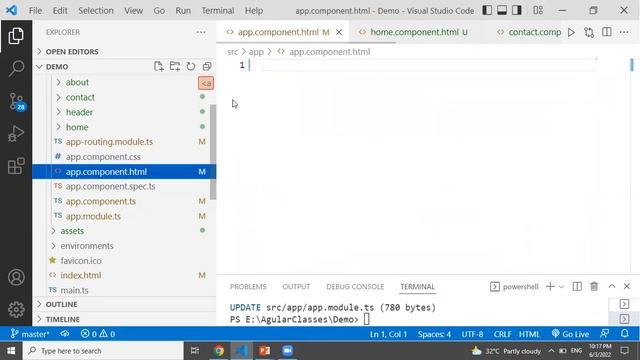Screen dimensions: 640x360
Task: Open app-routing.module.ts in Explorer
Action: (109, 142)
